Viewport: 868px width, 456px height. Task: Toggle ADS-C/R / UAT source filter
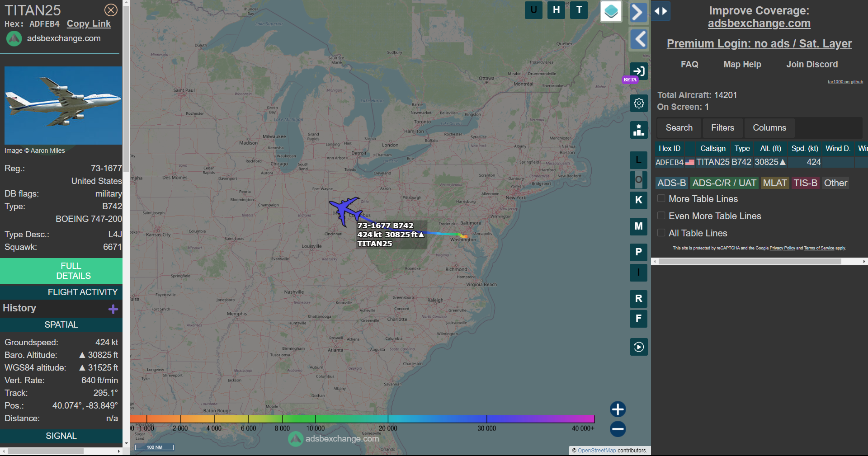[724, 183]
